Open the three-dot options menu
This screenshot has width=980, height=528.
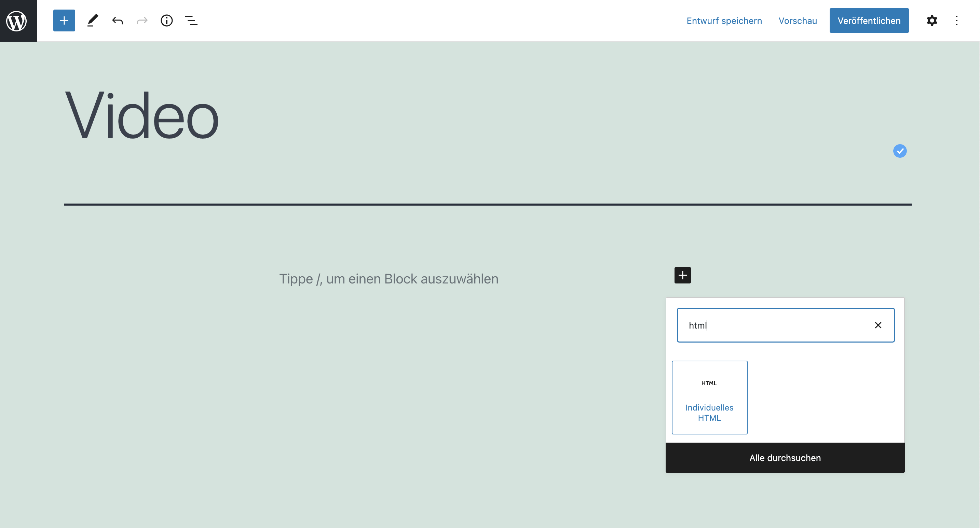point(956,20)
